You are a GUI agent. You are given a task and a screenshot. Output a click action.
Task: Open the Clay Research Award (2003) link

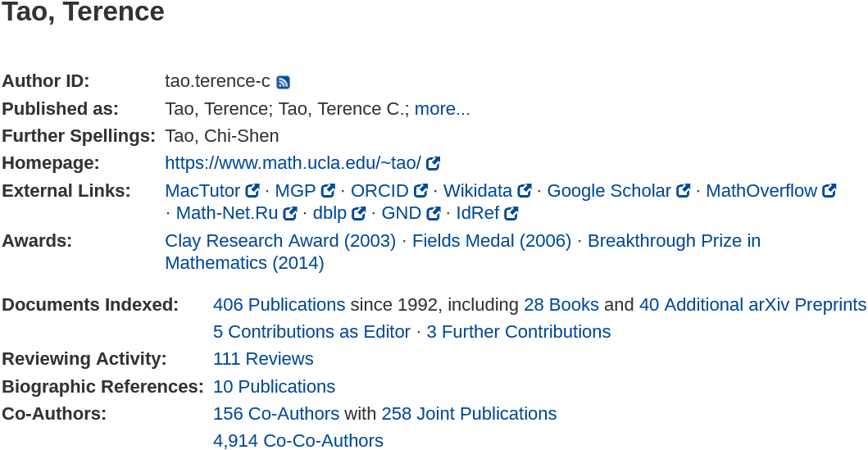click(x=279, y=241)
